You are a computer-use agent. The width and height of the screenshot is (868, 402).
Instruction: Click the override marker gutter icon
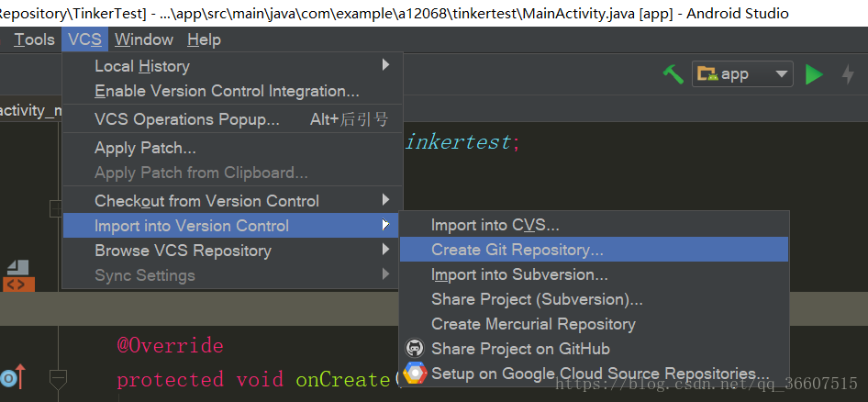13,378
